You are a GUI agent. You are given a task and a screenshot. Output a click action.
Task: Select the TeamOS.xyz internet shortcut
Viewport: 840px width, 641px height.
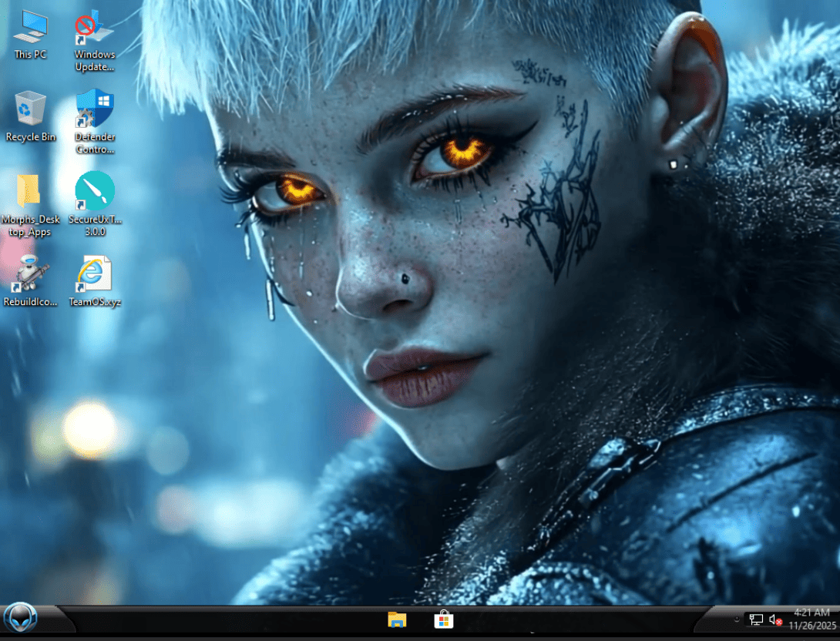tap(95, 280)
